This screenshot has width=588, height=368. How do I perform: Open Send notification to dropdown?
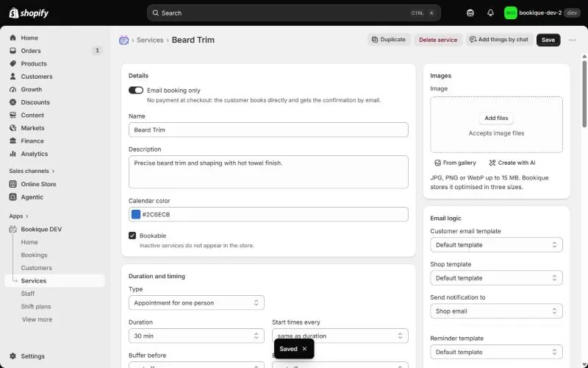(x=496, y=311)
